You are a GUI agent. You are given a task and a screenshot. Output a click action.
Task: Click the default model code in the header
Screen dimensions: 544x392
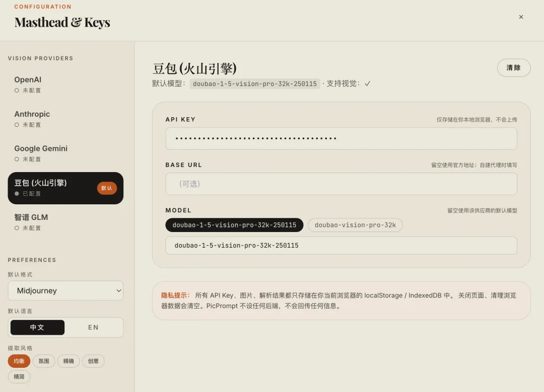click(255, 84)
